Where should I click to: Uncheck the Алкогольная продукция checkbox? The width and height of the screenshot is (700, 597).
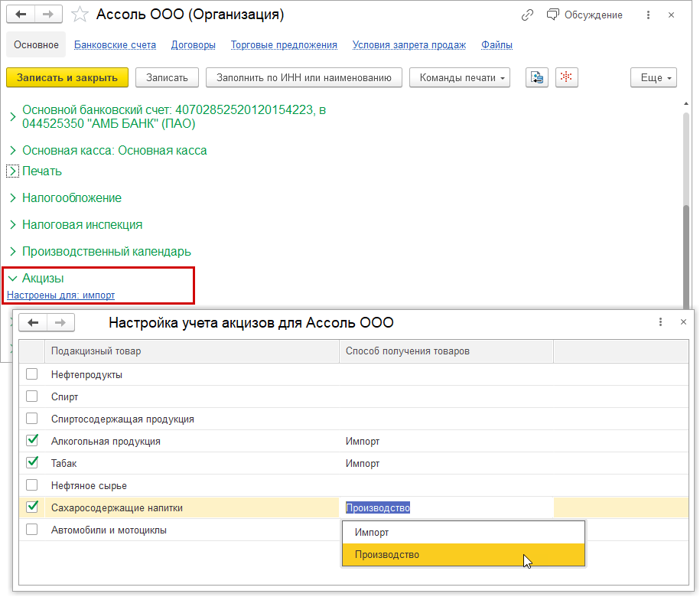pos(32,441)
